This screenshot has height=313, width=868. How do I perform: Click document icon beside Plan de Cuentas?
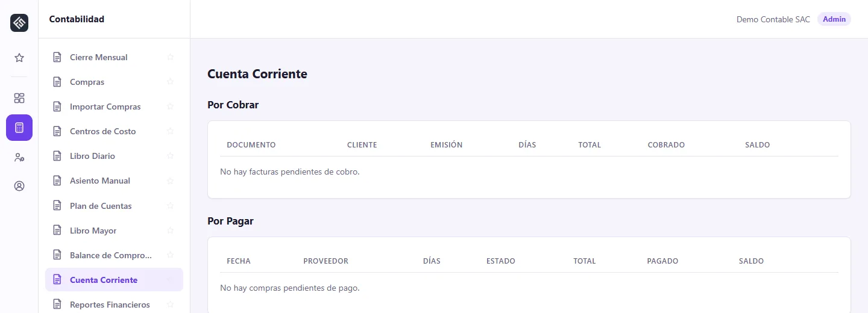(x=57, y=206)
